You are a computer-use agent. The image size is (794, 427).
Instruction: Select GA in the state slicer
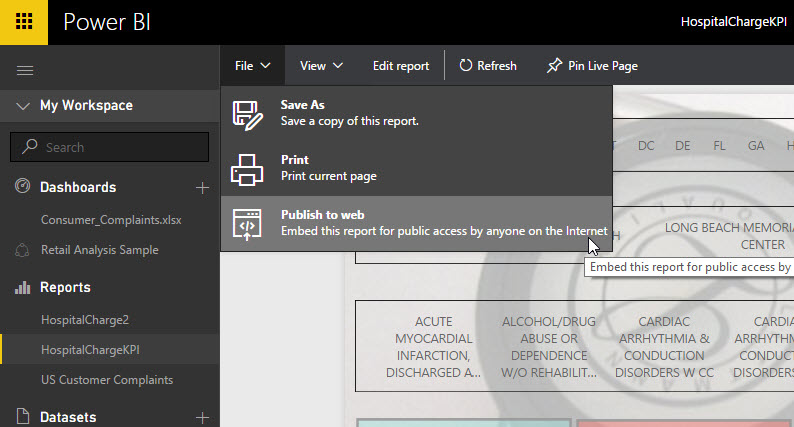click(756, 146)
